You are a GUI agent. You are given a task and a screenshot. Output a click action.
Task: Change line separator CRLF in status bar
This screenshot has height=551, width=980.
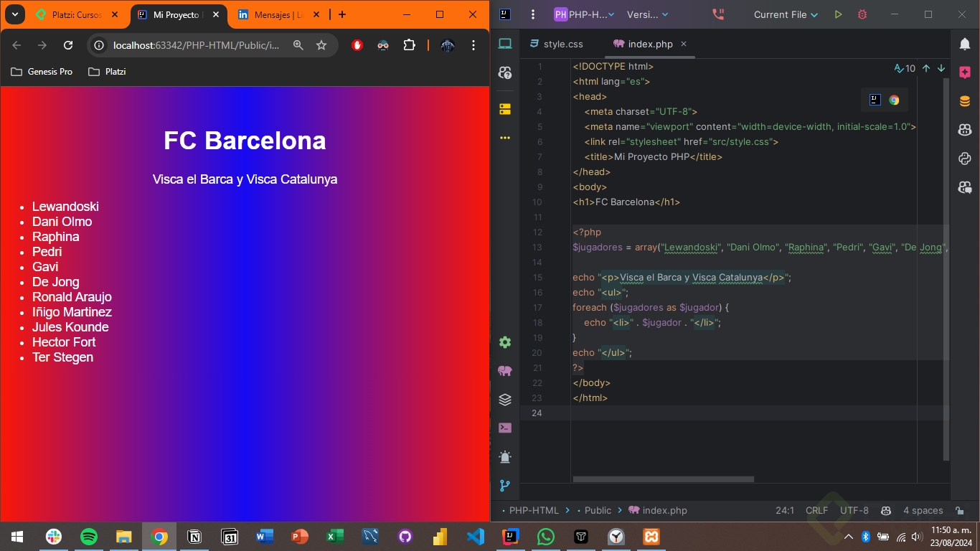(x=816, y=511)
